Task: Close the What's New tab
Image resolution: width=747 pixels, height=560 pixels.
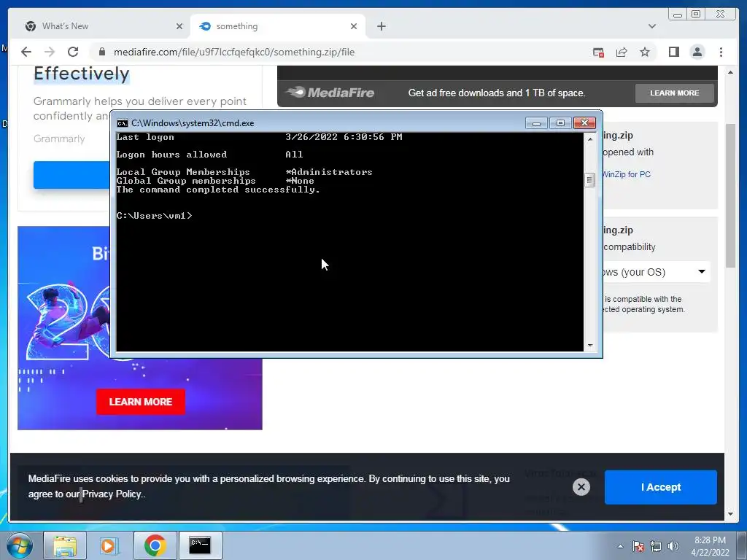Action: point(179,26)
